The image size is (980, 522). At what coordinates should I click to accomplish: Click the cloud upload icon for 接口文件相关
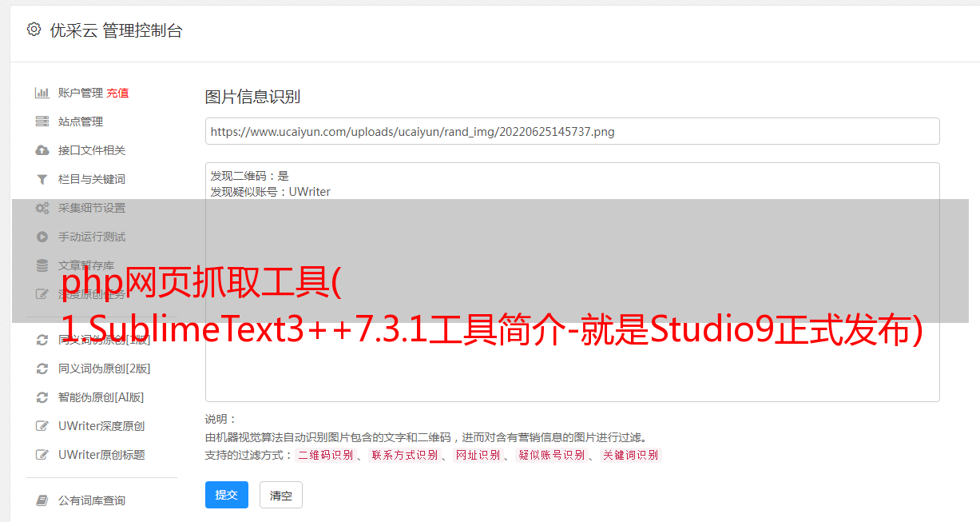(x=42, y=150)
